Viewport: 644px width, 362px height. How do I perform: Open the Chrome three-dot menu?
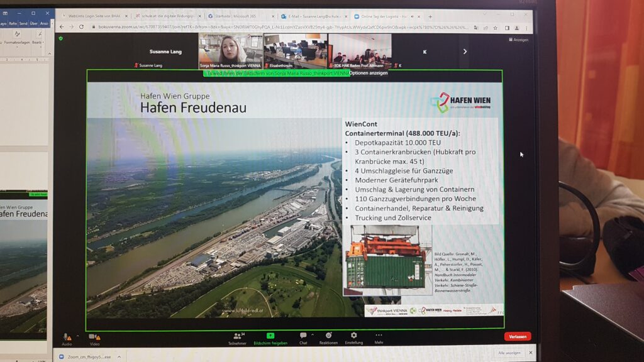(x=526, y=28)
